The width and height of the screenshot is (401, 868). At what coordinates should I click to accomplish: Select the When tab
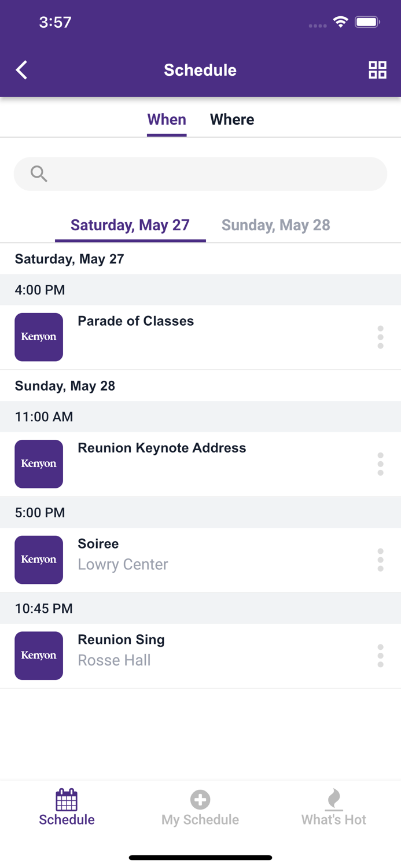(167, 119)
